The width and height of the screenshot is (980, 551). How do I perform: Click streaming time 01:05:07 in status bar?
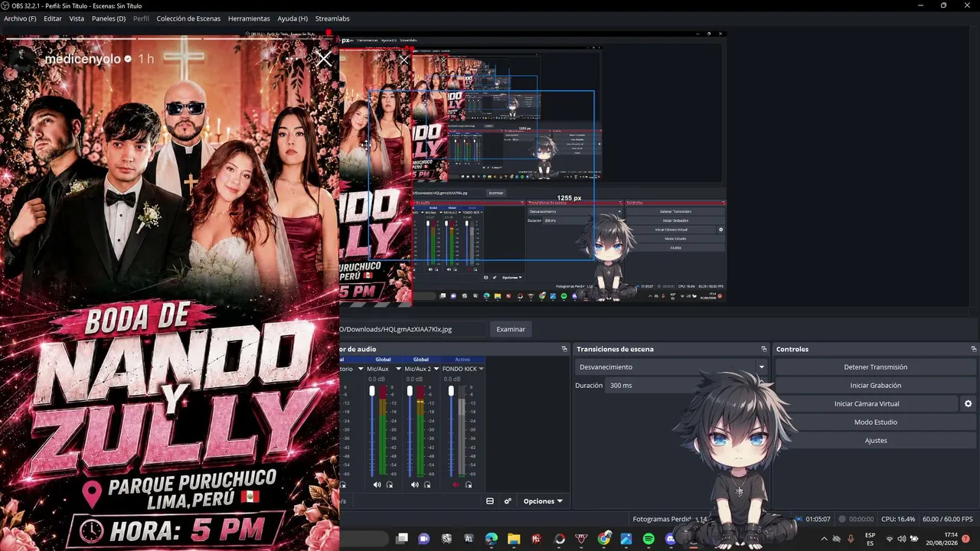pyautogui.click(x=818, y=519)
